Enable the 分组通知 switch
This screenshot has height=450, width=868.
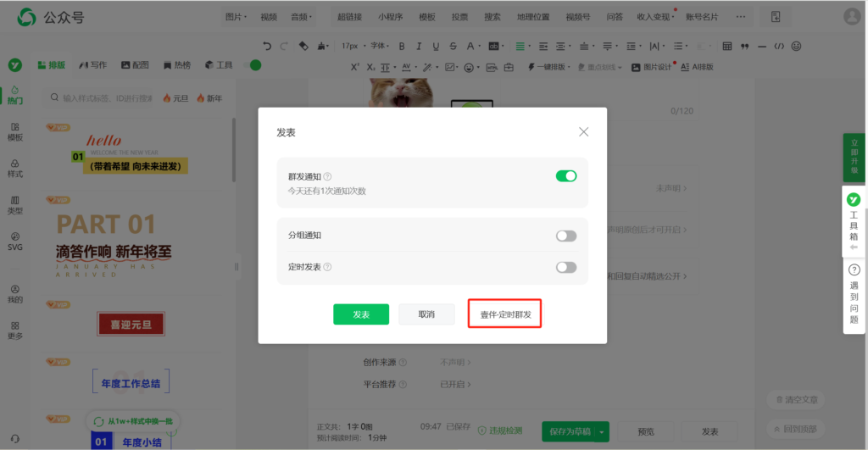click(x=566, y=236)
